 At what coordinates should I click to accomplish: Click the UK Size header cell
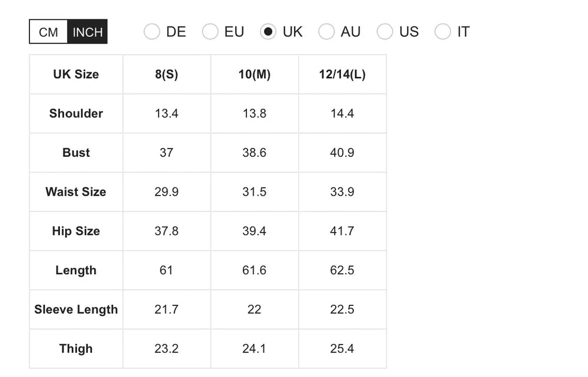click(76, 75)
